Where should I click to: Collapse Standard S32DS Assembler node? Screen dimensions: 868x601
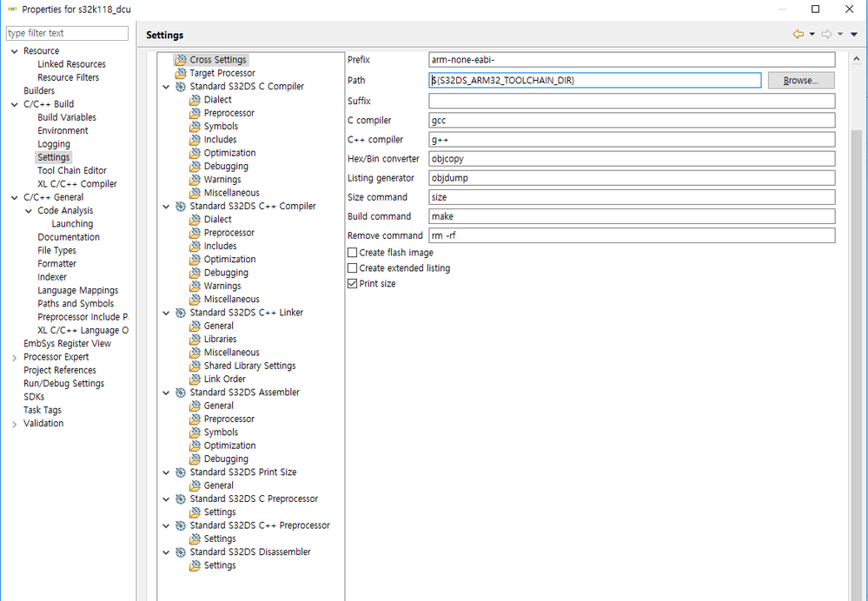[166, 393]
